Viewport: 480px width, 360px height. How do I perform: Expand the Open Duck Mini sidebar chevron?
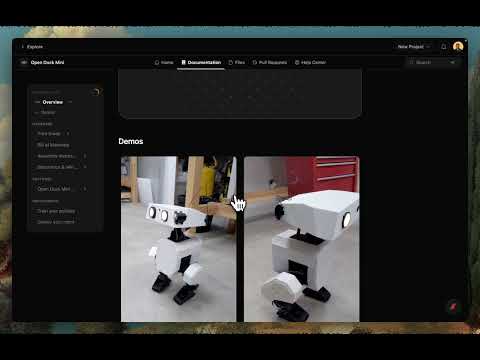pos(85,189)
